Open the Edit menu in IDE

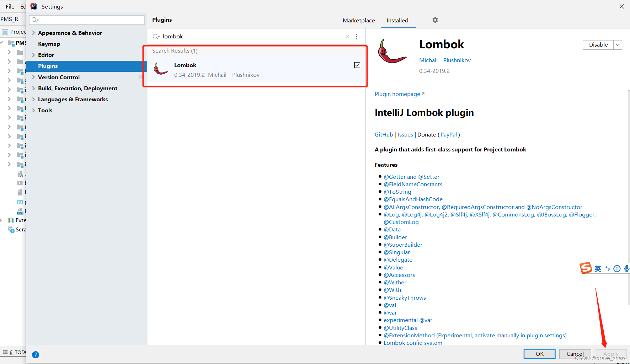coord(23,6)
